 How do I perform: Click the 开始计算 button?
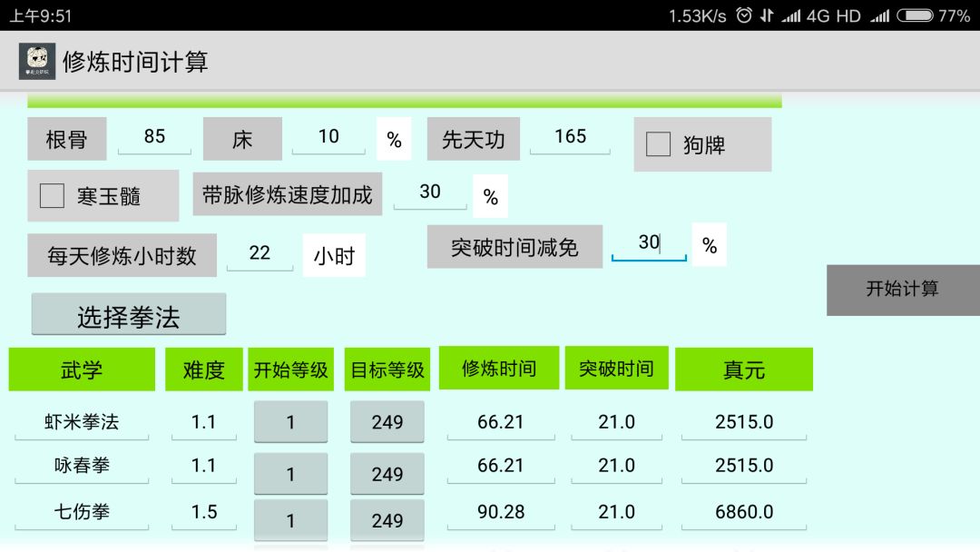point(903,290)
